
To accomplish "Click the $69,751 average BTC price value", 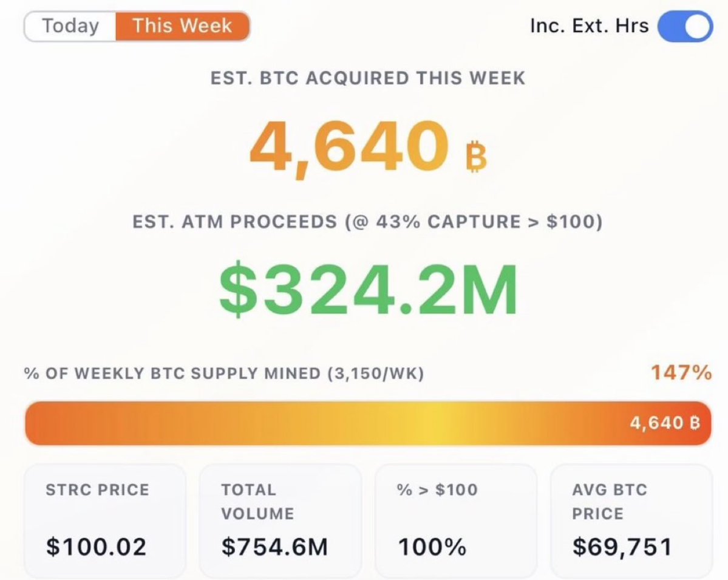I will tap(622, 547).
